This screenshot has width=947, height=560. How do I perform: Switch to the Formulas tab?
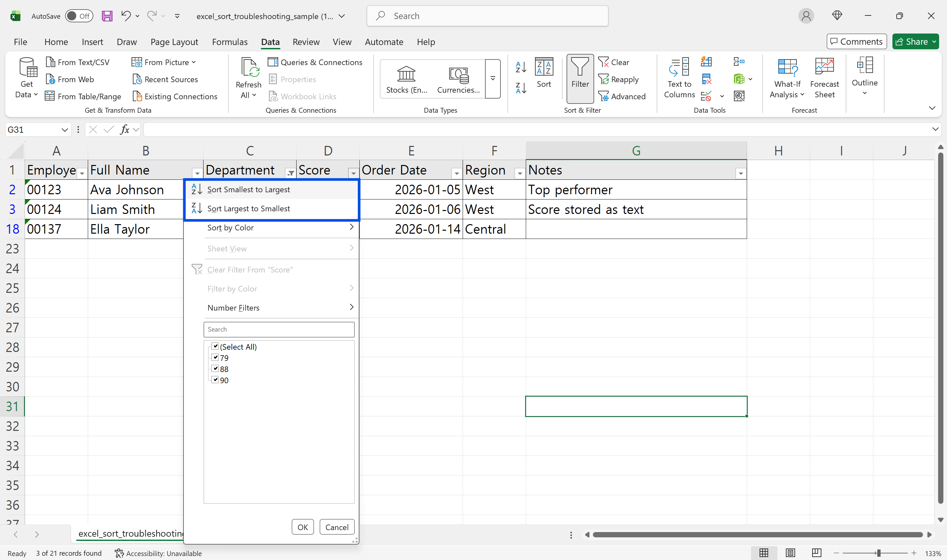tap(230, 42)
